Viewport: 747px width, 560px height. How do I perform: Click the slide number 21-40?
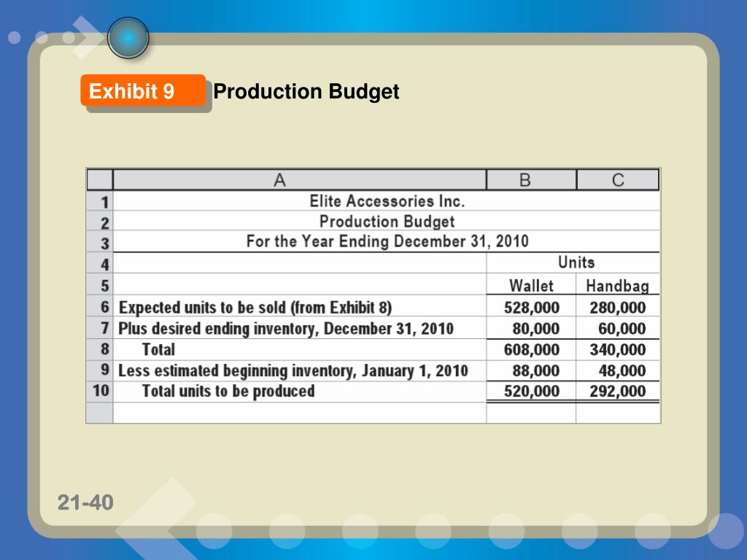coord(85,502)
